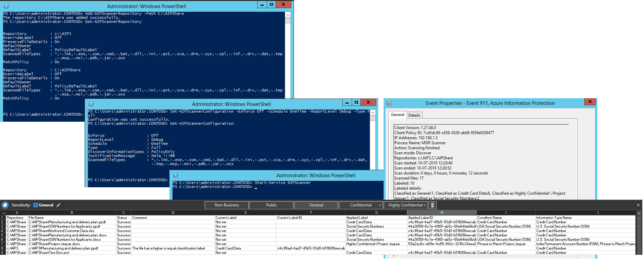Select column B header in the spreadsheet
This screenshot has height=275, width=644.
click(72, 213)
